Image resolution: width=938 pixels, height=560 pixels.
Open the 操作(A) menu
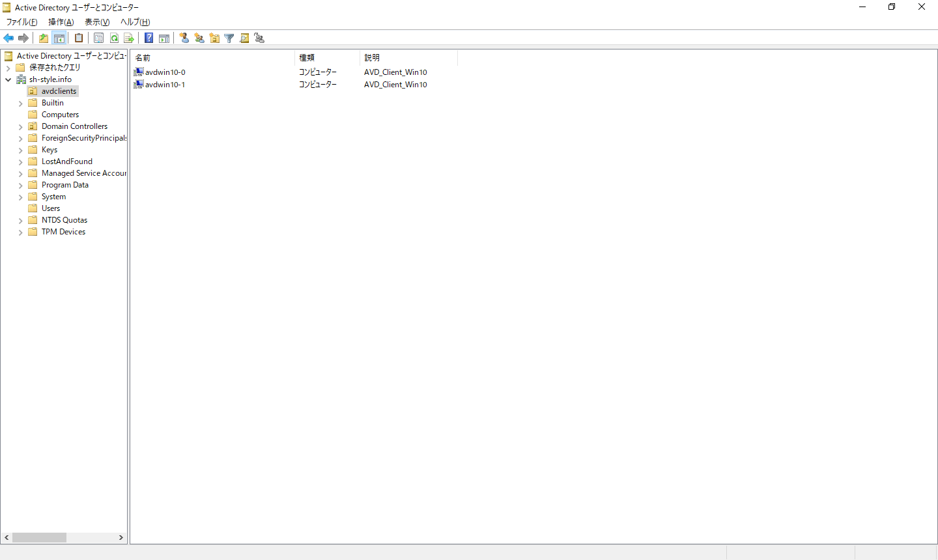click(x=61, y=22)
